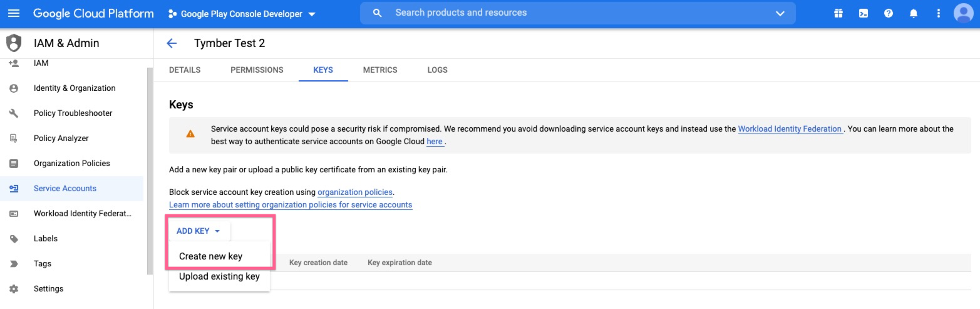
Task: Open the help question mark icon
Action: [x=888, y=13]
